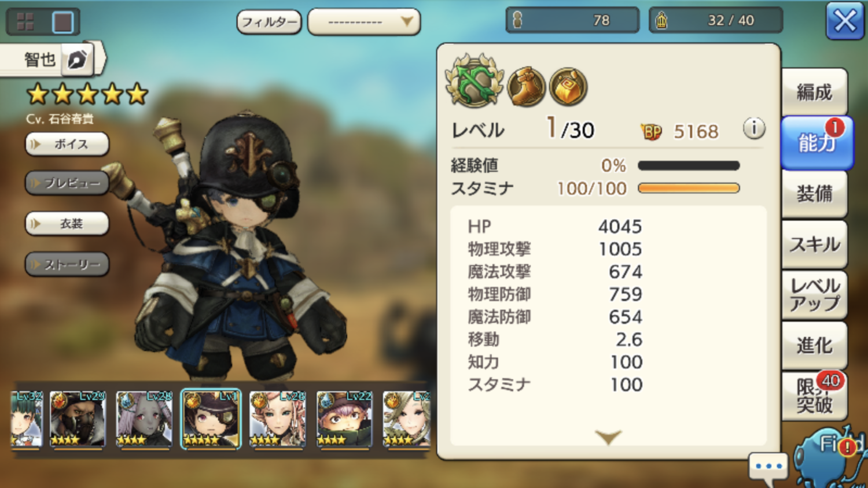Screen dimensions: 868x488
Task: Switch to the 編成 tab
Action: click(814, 92)
